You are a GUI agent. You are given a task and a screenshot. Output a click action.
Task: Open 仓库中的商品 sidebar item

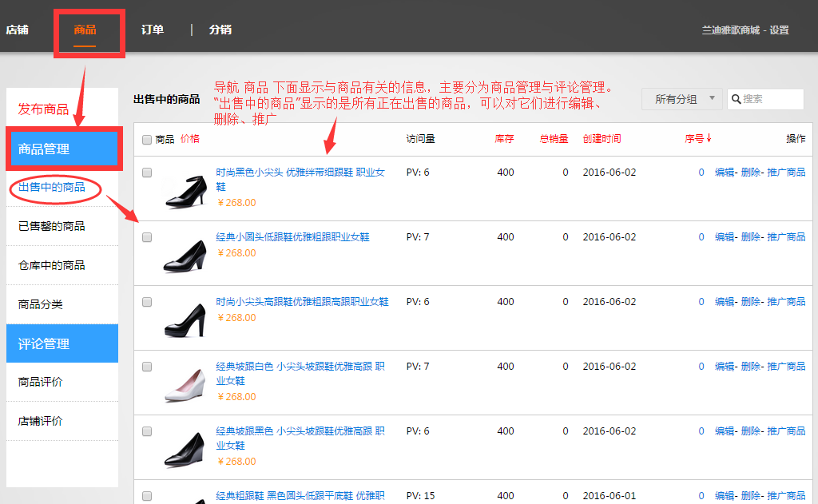[52, 265]
